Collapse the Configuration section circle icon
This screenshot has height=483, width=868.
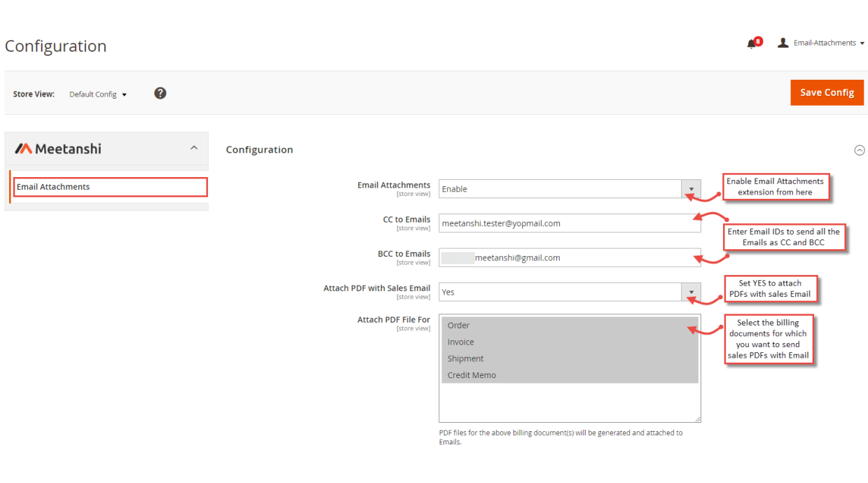(x=860, y=150)
